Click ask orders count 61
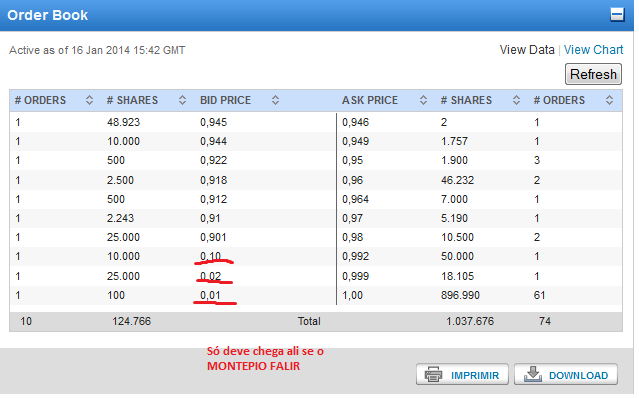 (x=539, y=295)
